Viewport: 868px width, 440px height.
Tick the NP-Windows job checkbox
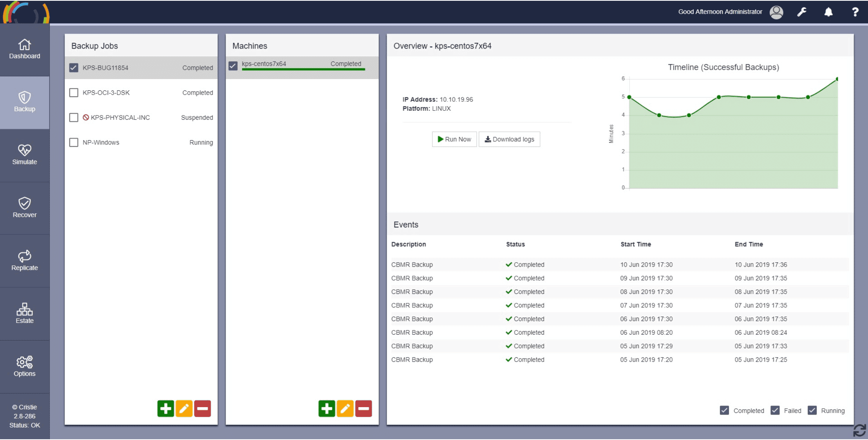pos(74,142)
